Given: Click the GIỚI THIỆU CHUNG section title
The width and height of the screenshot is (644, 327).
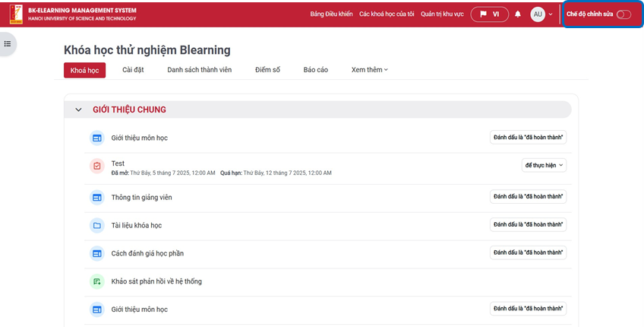Looking at the screenshot, I should point(129,110).
